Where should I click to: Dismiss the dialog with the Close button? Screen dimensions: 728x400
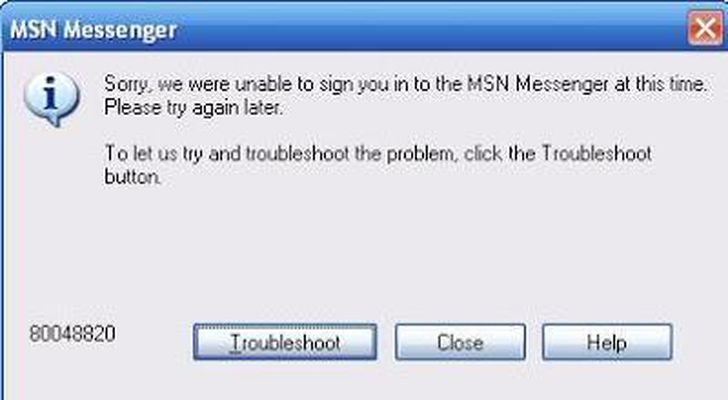pyautogui.click(x=460, y=342)
